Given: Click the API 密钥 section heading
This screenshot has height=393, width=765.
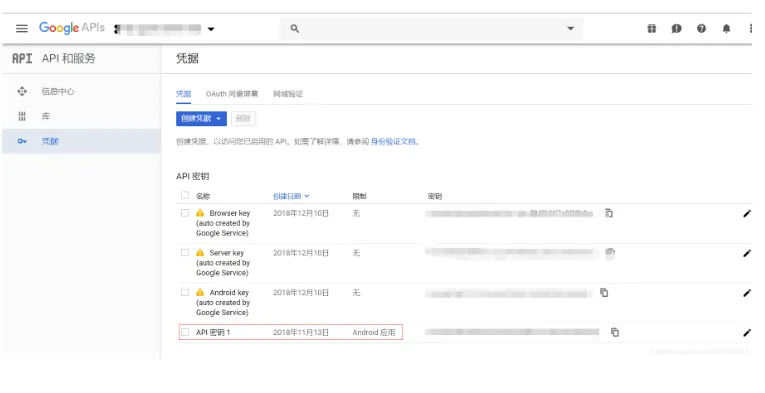Looking at the screenshot, I should coord(193,176).
